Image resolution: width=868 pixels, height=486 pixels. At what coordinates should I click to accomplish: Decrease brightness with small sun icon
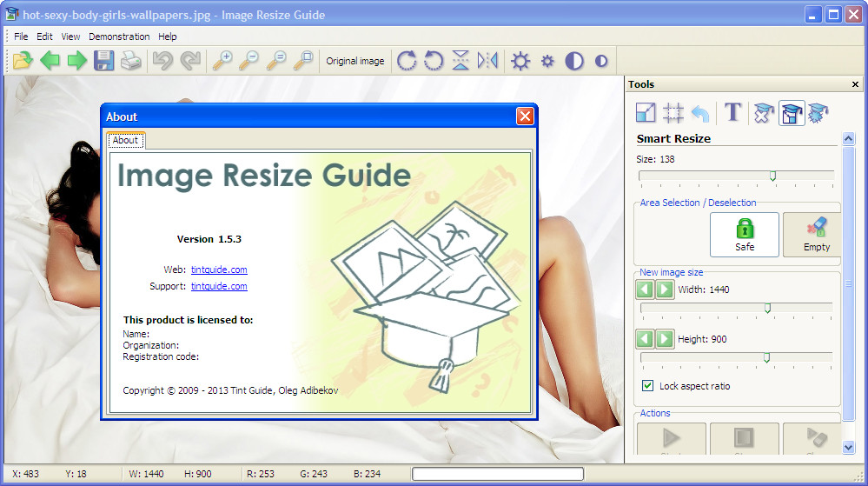(x=547, y=61)
